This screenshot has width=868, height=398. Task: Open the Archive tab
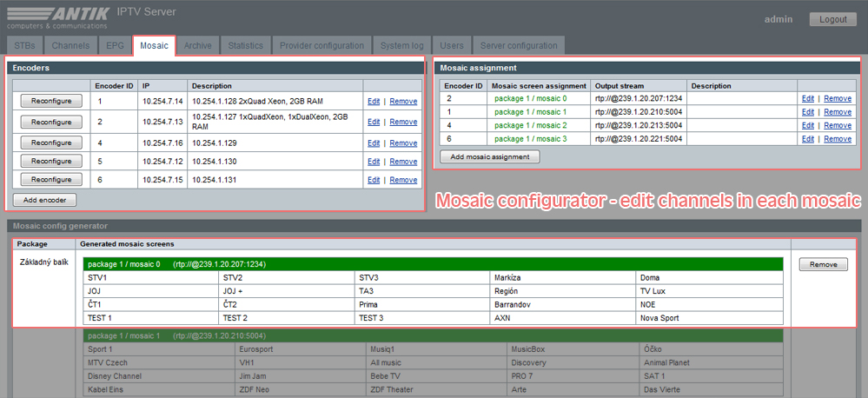[197, 45]
